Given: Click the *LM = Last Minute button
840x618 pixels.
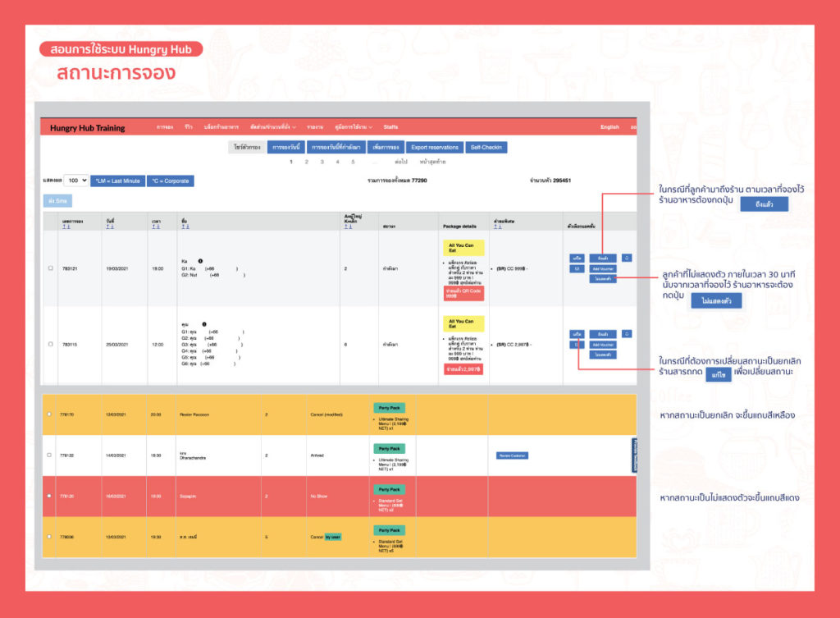Looking at the screenshot, I should tap(118, 181).
